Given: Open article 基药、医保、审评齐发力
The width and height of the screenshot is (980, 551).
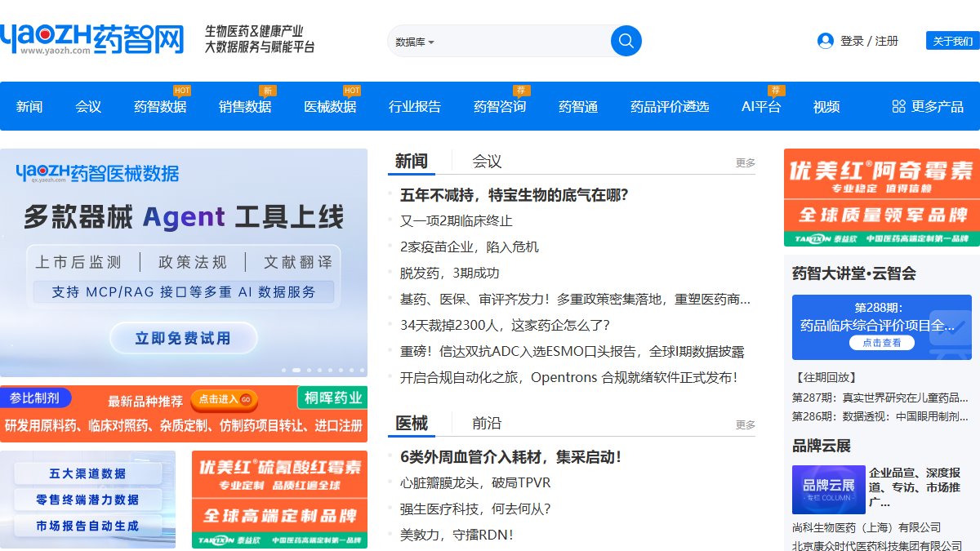Looking at the screenshot, I should (x=575, y=299).
